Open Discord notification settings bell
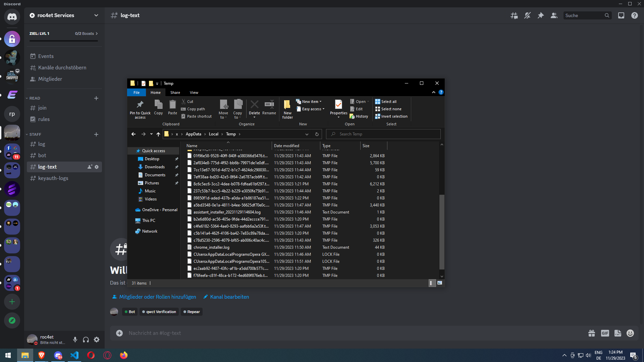644x362 pixels. pyautogui.click(x=527, y=15)
